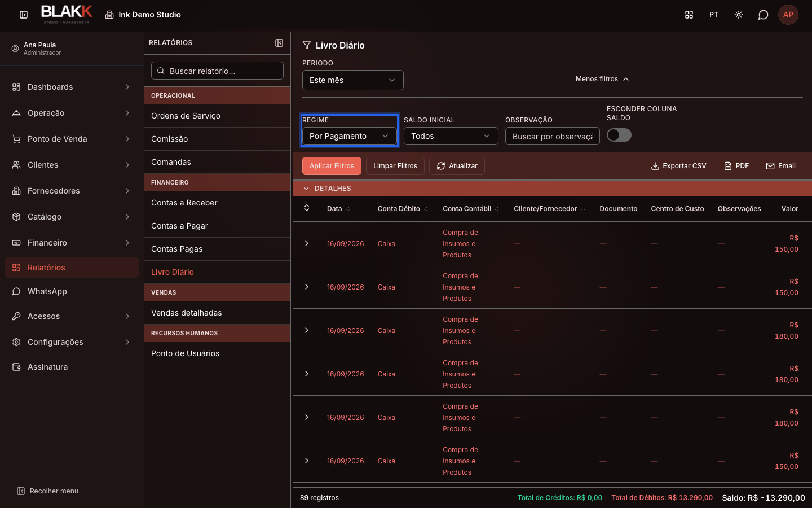Open Contas Pagas report

[x=218, y=249]
